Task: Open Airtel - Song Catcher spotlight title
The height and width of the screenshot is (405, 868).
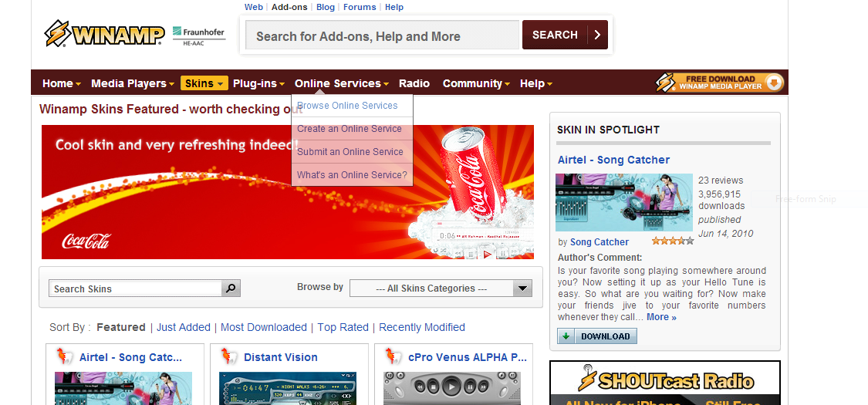Action: click(x=613, y=160)
